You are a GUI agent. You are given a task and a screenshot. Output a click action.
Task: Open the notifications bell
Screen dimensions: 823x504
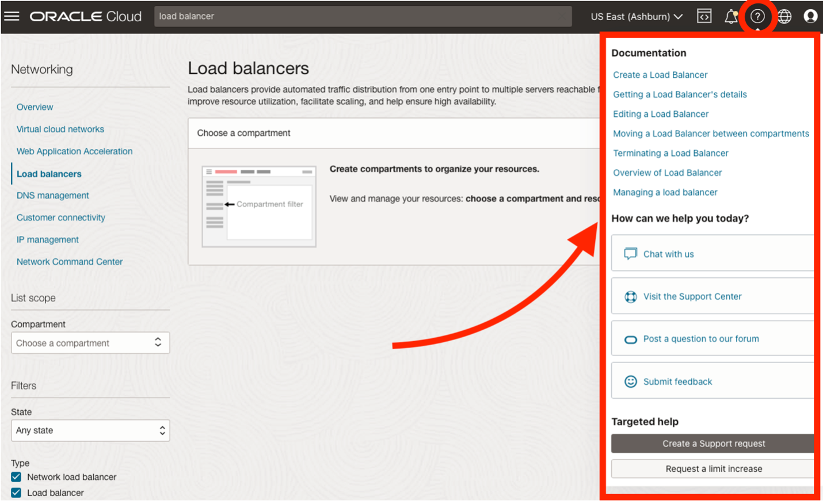click(x=730, y=16)
